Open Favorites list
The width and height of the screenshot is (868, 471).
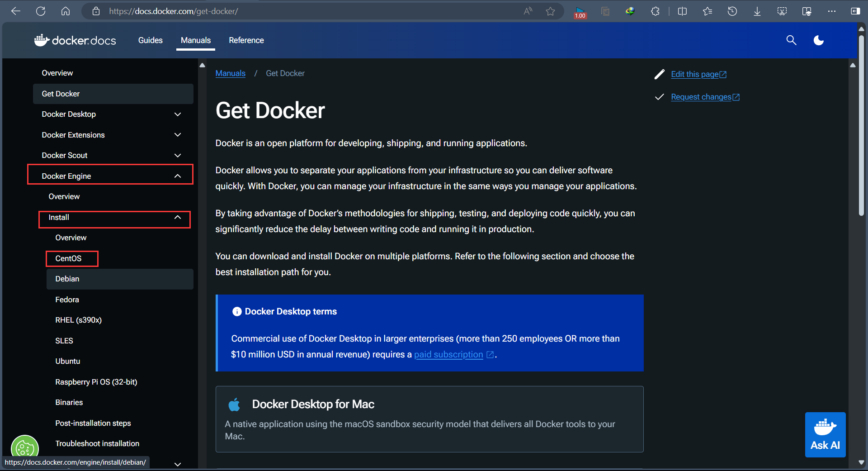pos(708,11)
